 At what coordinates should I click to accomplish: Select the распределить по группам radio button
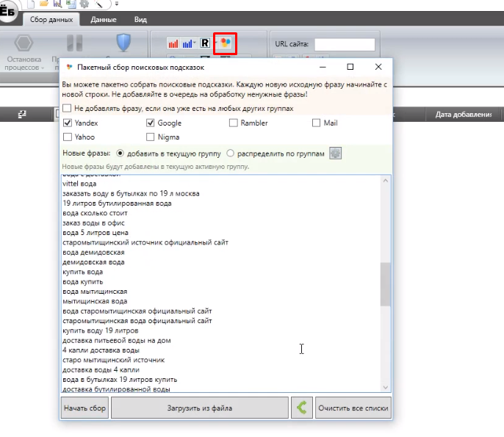pos(230,154)
